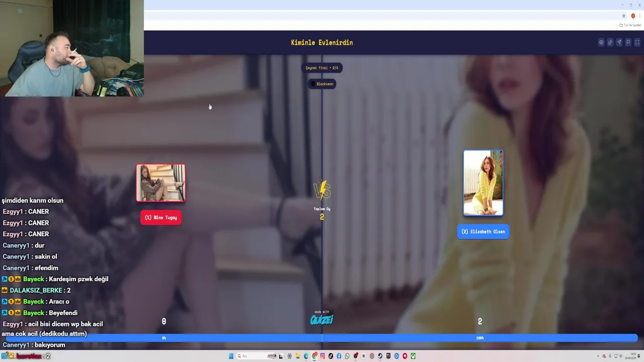
Task: Open TikTok from taskbar
Action: click(x=331, y=356)
